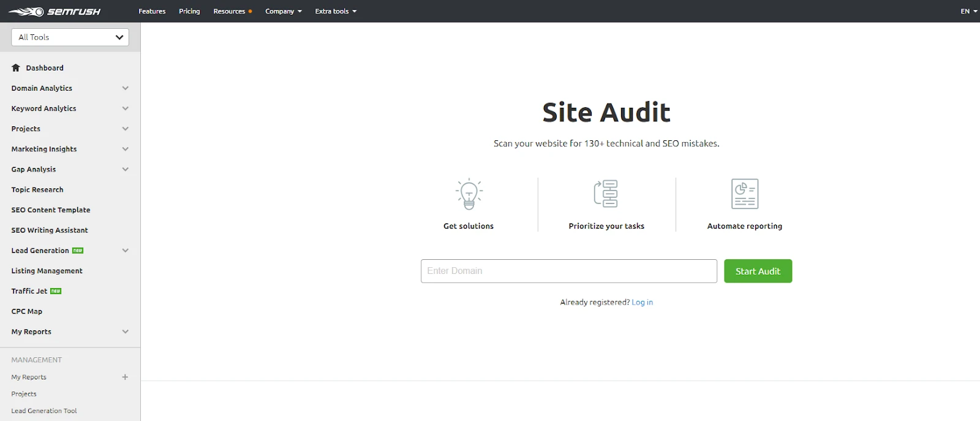Open the Company menu dropdown

click(x=283, y=12)
